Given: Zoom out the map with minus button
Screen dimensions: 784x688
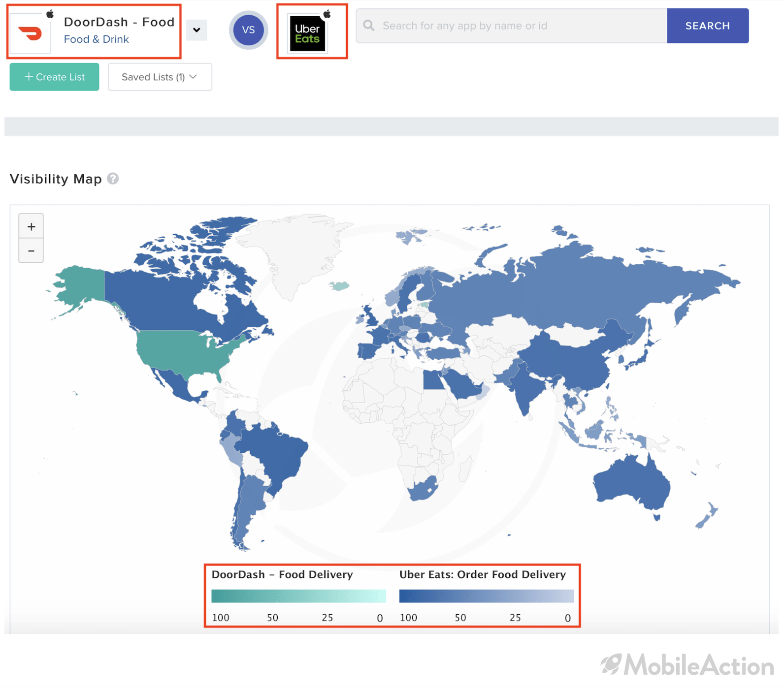Looking at the screenshot, I should (x=31, y=250).
